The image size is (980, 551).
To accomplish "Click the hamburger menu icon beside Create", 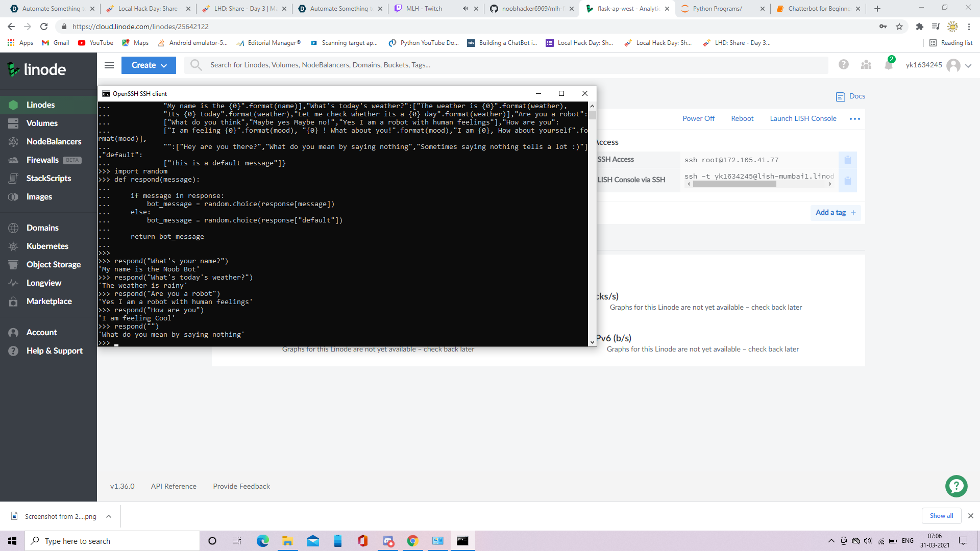I will tap(109, 65).
